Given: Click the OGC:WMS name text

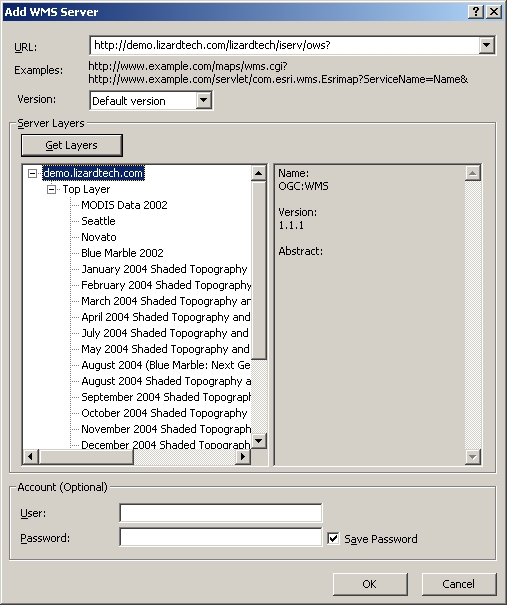Looking at the screenshot, I should click(x=303, y=186).
